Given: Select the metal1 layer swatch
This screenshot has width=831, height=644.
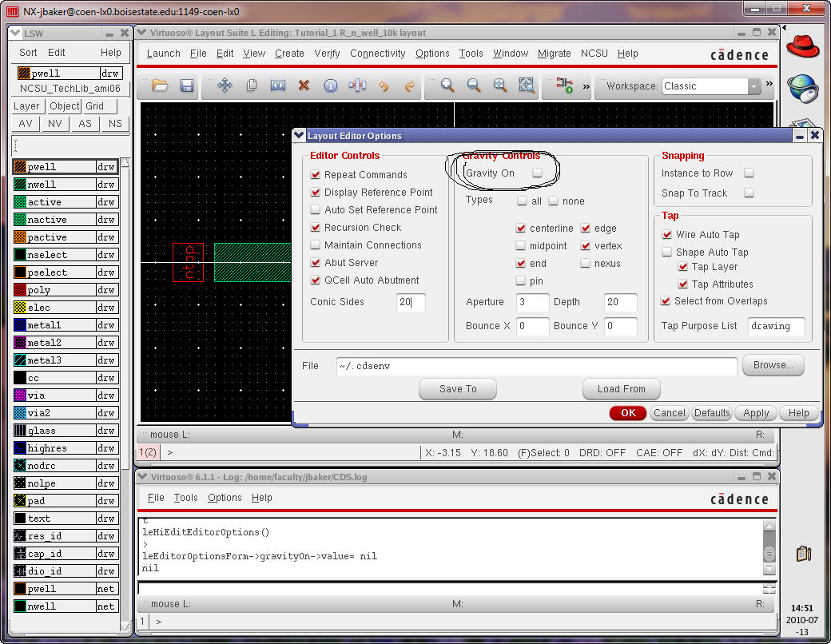Looking at the screenshot, I should pos(20,325).
